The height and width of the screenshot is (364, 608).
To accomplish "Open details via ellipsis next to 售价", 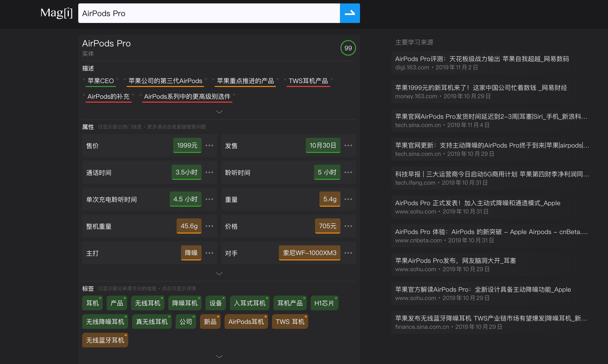I will [209, 145].
